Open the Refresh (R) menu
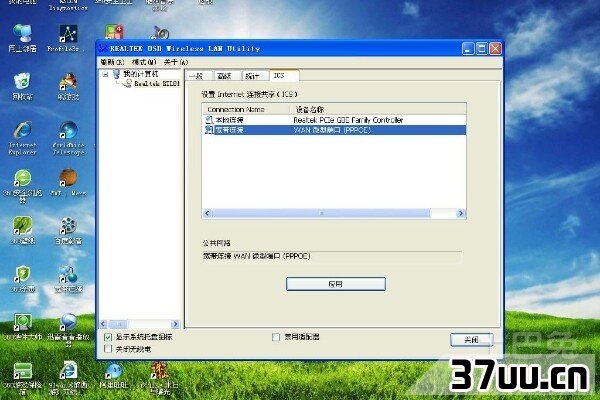600x400 pixels. [112, 62]
